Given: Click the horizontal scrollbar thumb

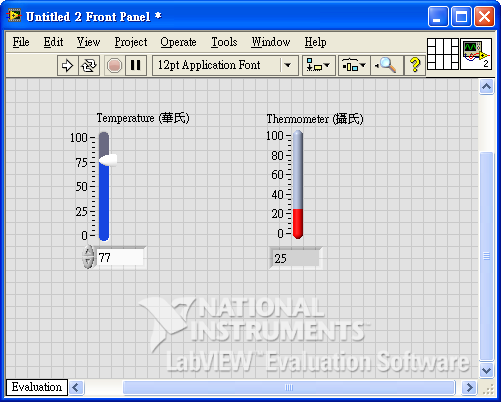Looking at the screenshot, I should [x=289, y=387].
